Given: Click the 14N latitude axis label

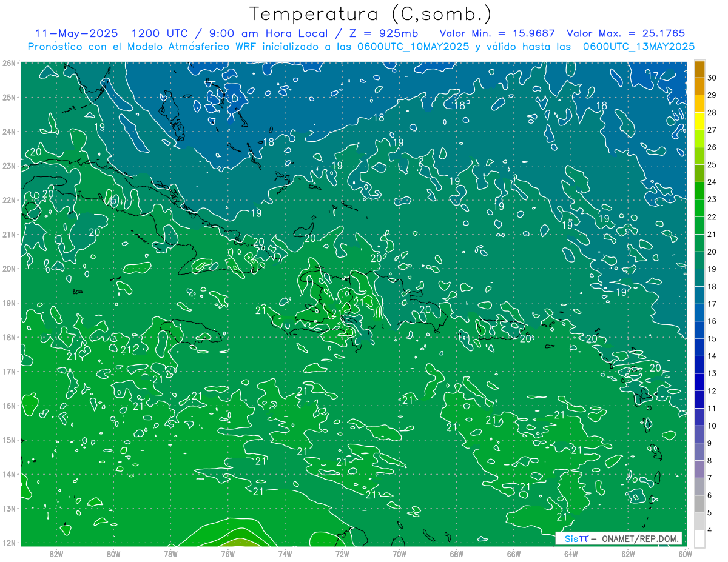Looking at the screenshot, I should click(x=9, y=474).
